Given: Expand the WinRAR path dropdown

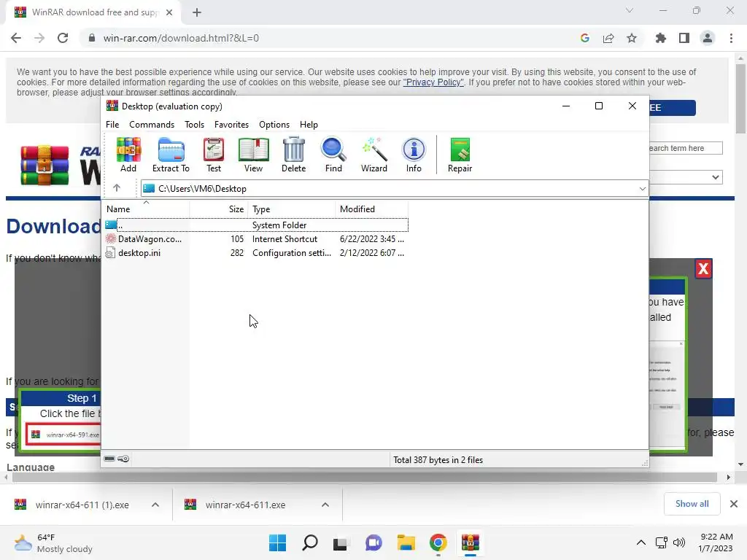Looking at the screenshot, I should tap(642, 189).
